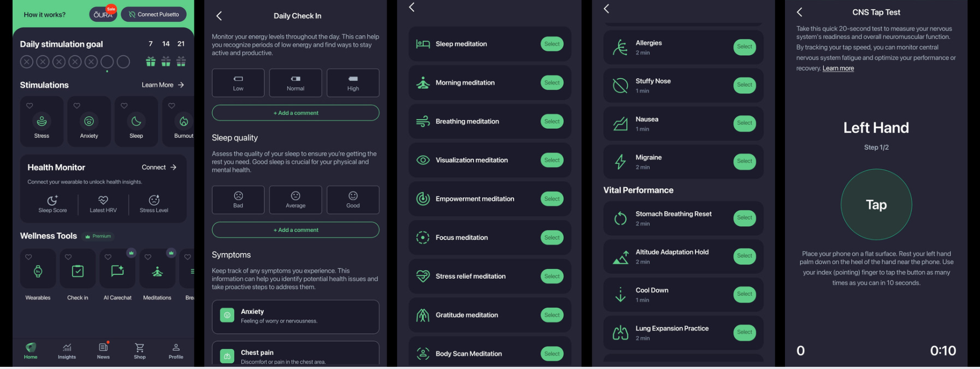980x369 pixels.
Task: Open the Sleep stimulation card
Action: pos(136,121)
